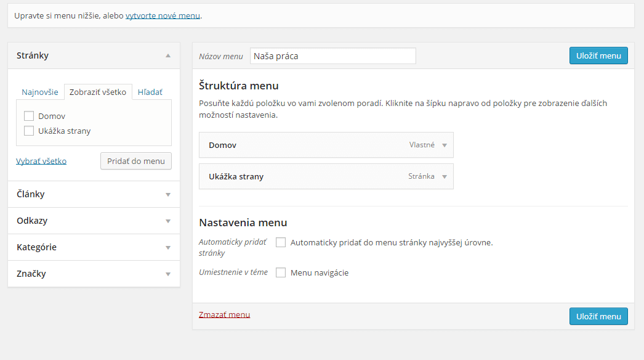The image size is (644, 360).
Task: Expand the Značky section arrow
Action: [x=168, y=274]
